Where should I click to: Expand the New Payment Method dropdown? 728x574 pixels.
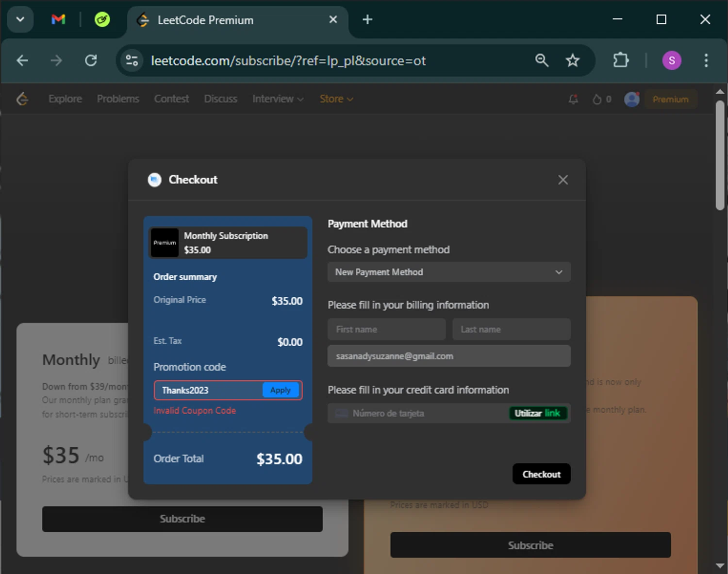click(x=449, y=272)
